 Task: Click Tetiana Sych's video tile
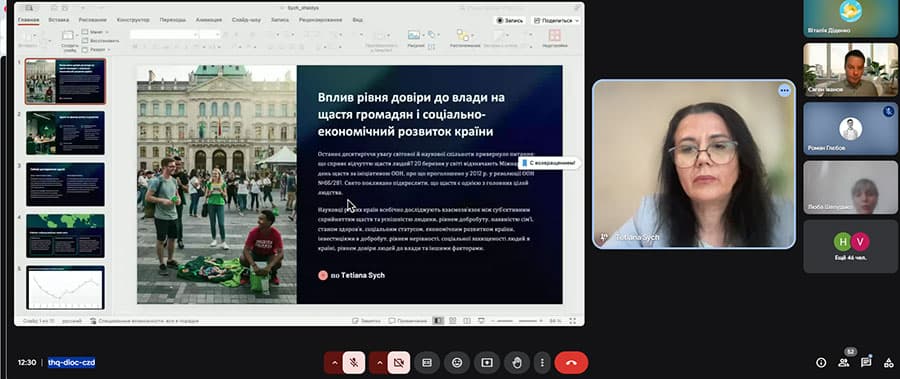tap(694, 164)
